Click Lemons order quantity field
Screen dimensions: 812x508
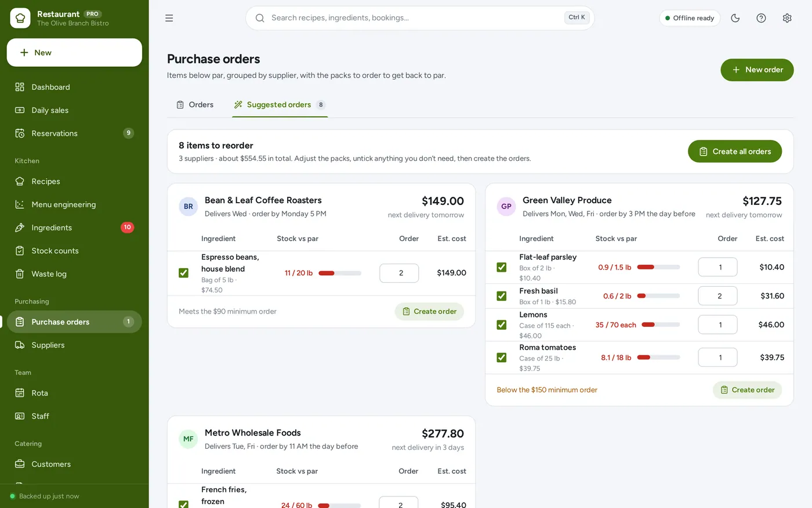click(718, 325)
